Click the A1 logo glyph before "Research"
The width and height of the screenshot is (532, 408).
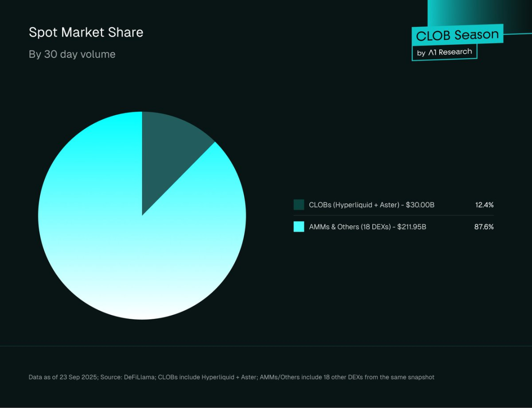click(x=432, y=52)
